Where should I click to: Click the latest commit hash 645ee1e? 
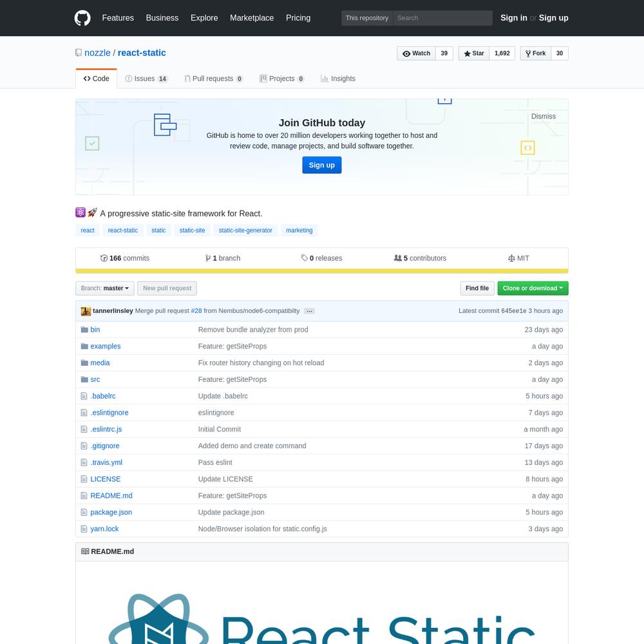click(513, 311)
